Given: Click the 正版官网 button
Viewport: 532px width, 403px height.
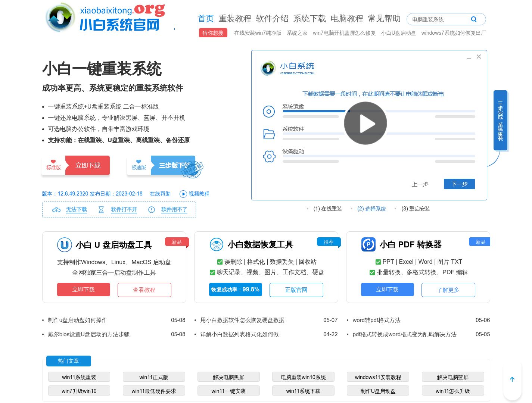Looking at the screenshot, I should click(296, 290).
